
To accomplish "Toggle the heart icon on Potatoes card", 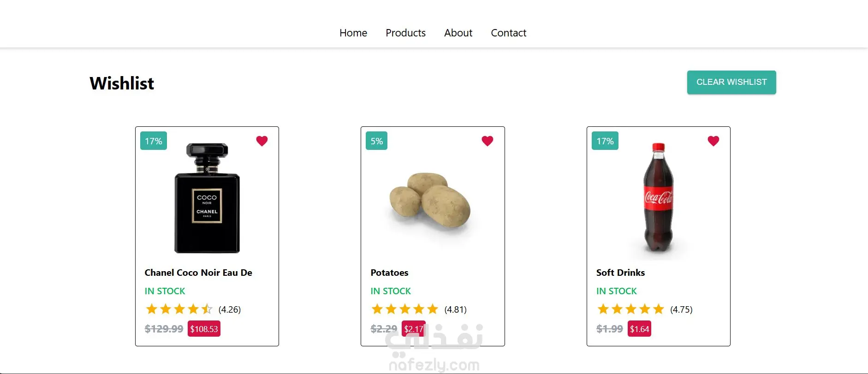I will (488, 141).
